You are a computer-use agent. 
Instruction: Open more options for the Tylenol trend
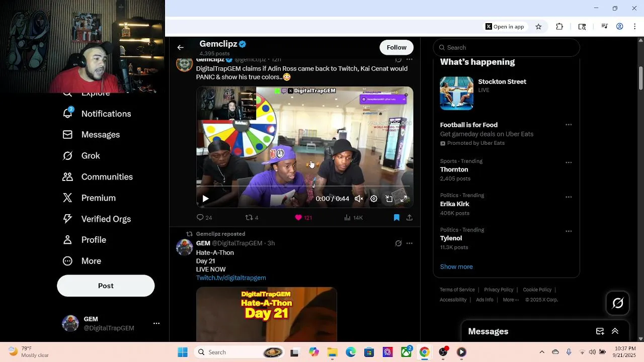pos(569,231)
